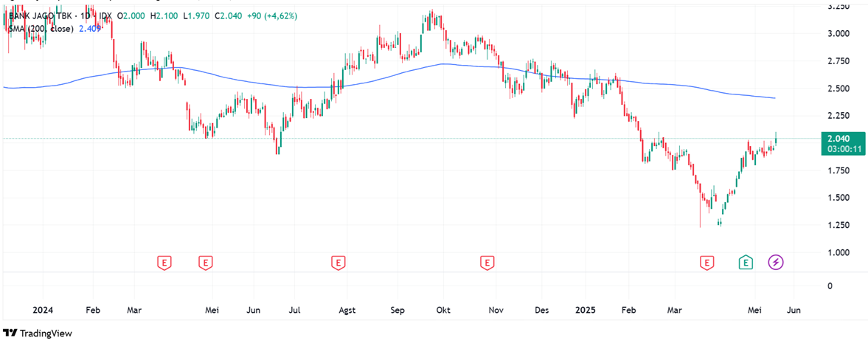868x346 pixels.
Task: Click the Sep label on time axis
Action: pyautogui.click(x=397, y=311)
